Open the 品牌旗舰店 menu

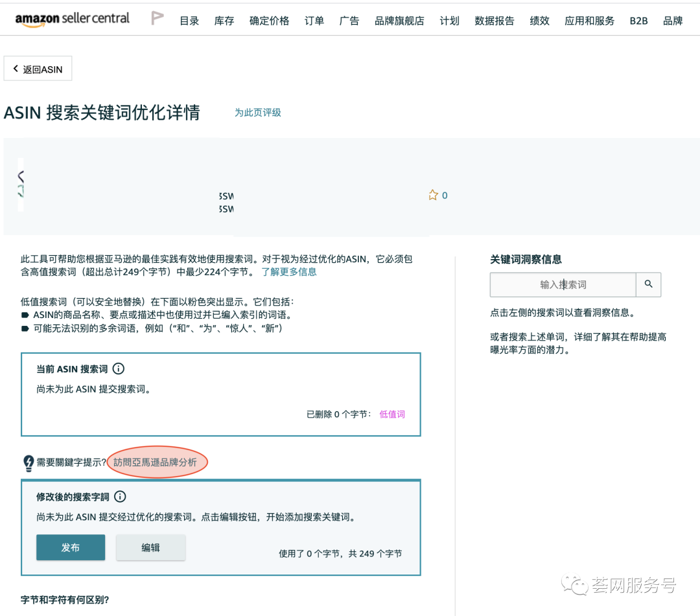(x=399, y=21)
